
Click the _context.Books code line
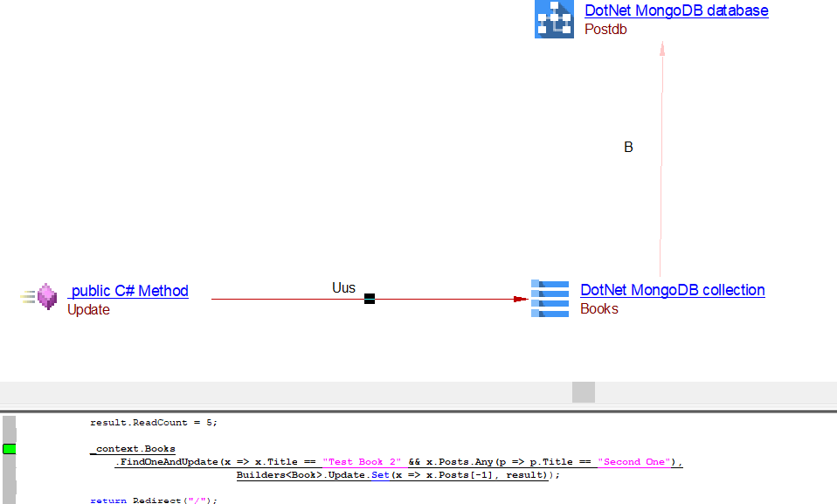[x=135, y=449]
